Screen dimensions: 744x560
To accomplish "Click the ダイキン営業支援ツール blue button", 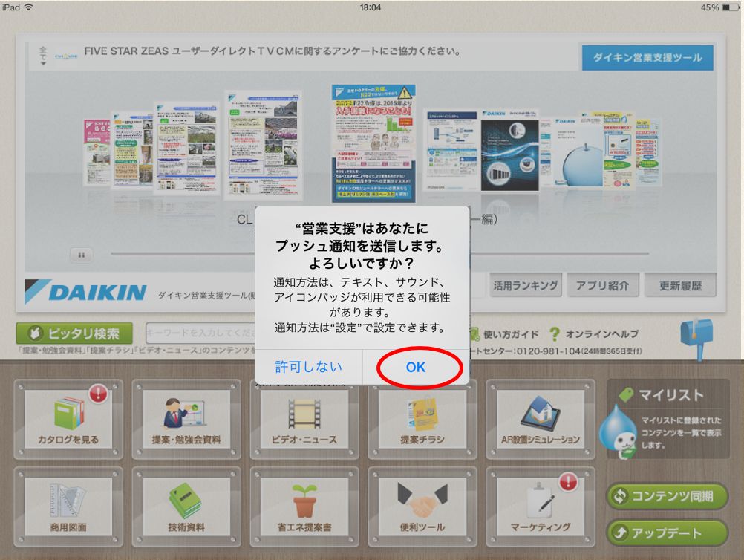I will 647,58.
